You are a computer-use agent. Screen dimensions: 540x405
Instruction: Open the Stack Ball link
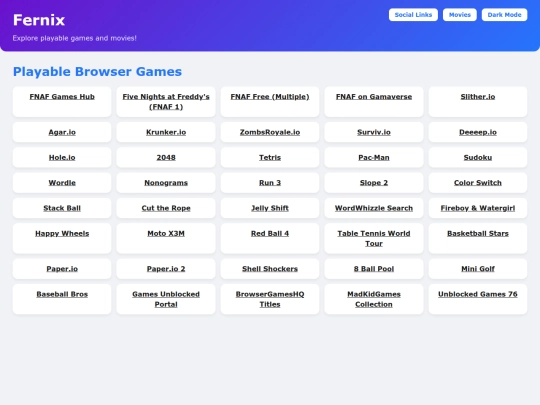point(62,208)
